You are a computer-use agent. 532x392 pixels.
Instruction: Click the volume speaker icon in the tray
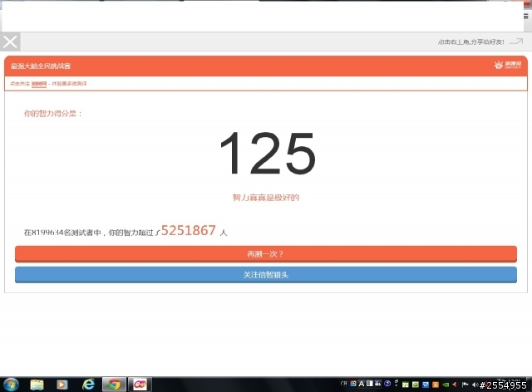(475, 385)
